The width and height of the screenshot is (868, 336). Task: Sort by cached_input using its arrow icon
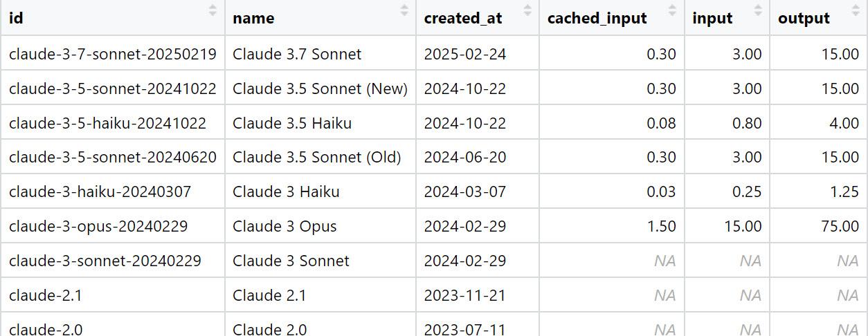673,10
